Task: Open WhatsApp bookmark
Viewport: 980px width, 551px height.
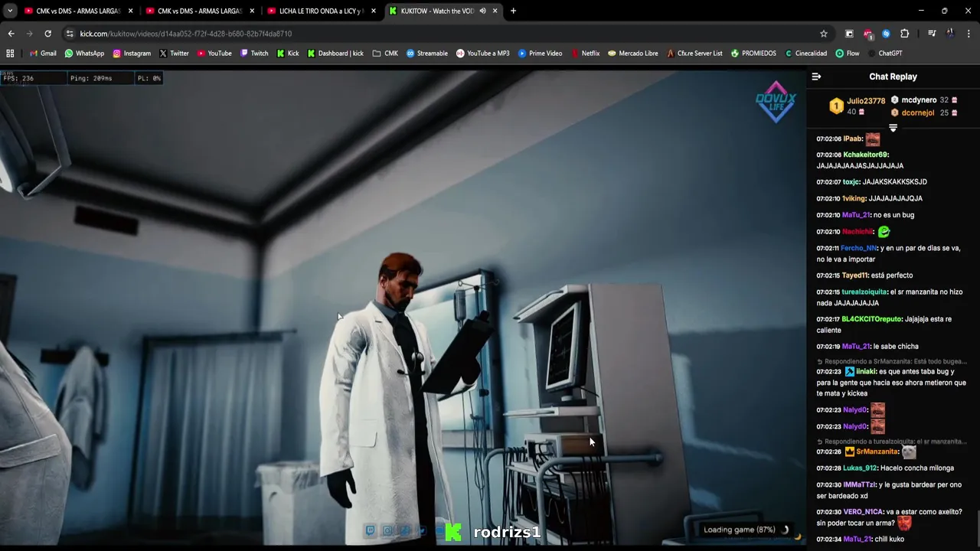Action: 84,54
